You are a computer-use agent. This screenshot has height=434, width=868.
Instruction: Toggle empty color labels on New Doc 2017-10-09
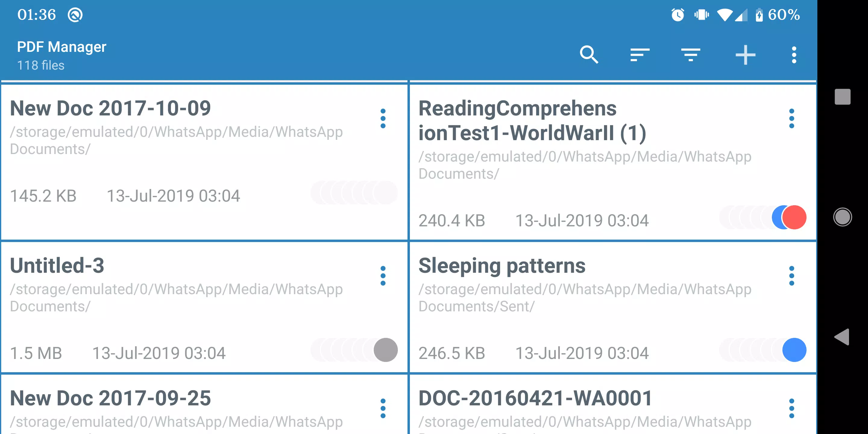click(x=354, y=193)
